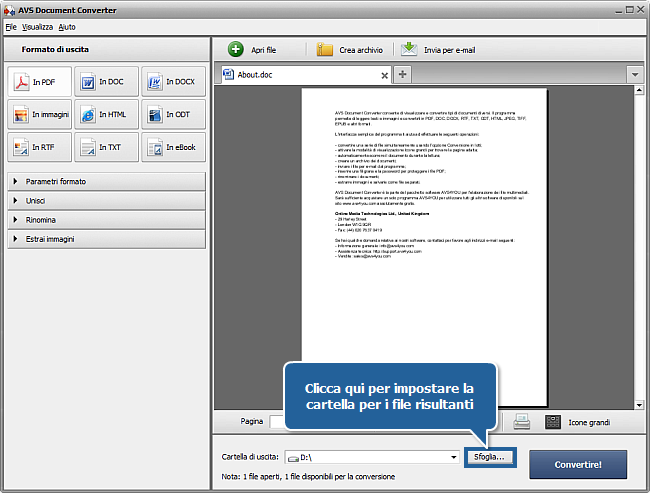Image resolution: width=650 pixels, height=493 pixels.
Task: Click the Apri file label
Action: click(x=264, y=50)
